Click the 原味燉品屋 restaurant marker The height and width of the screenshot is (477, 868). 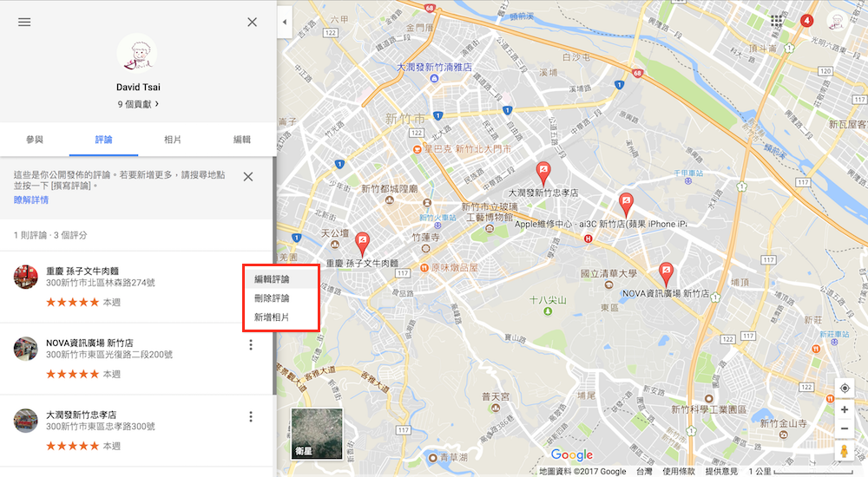pyautogui.click(x=424, y=268)
